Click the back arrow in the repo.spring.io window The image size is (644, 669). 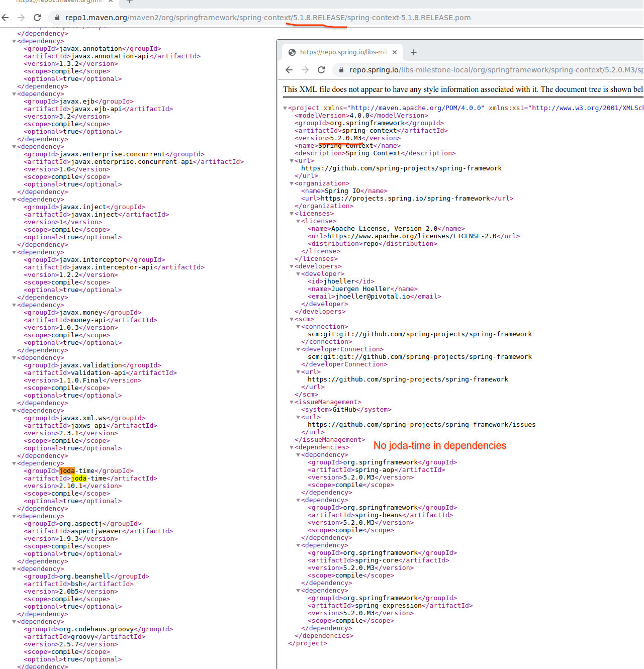pos(289,70)
